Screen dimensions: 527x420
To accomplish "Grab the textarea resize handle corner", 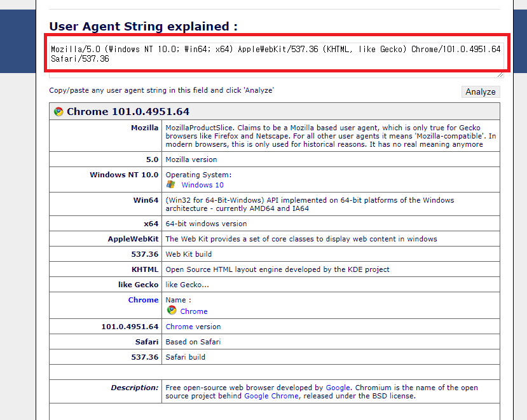I will 500,74.
